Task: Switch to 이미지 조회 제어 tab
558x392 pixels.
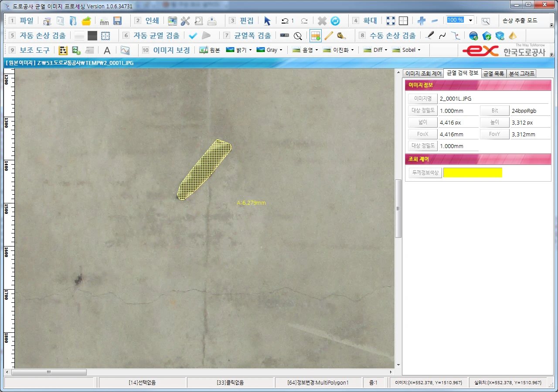Action: pyautogui.click(x=423, y=74)
